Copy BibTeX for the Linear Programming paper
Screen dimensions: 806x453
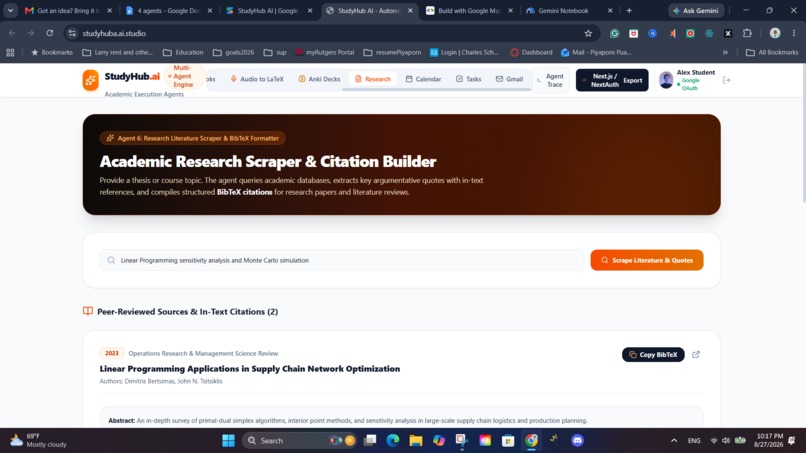pos(653,355)
